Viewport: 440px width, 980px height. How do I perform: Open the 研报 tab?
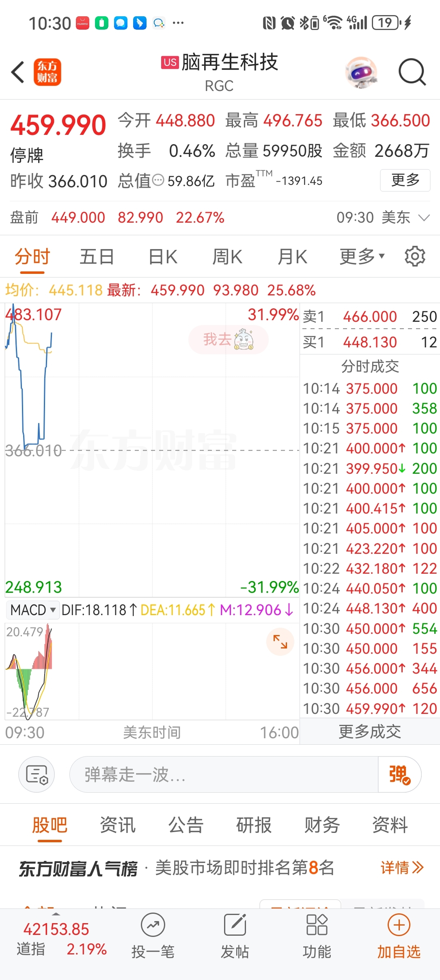coord(254,825)
